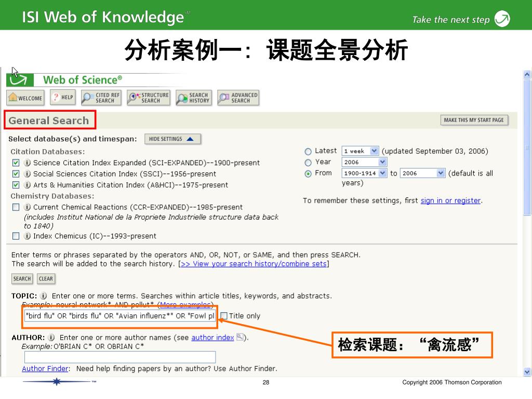Show info for Index Chemicus
Viewport: 532px width, 399px height.
point(27,236)
